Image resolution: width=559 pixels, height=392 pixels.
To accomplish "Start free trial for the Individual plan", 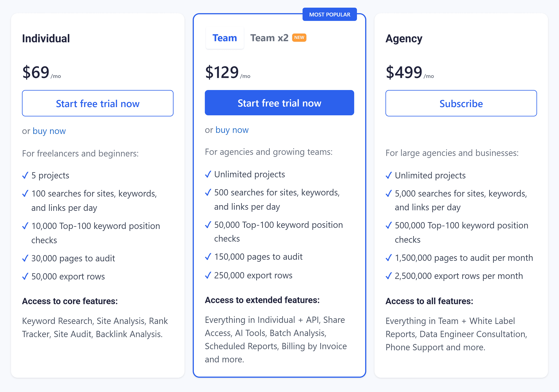I will point(98,103).
